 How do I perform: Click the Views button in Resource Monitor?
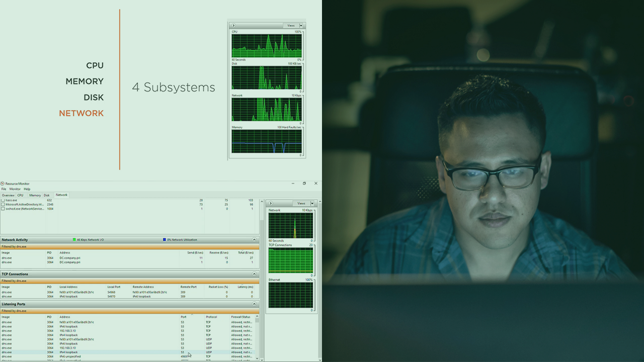(x=301, y=204)
